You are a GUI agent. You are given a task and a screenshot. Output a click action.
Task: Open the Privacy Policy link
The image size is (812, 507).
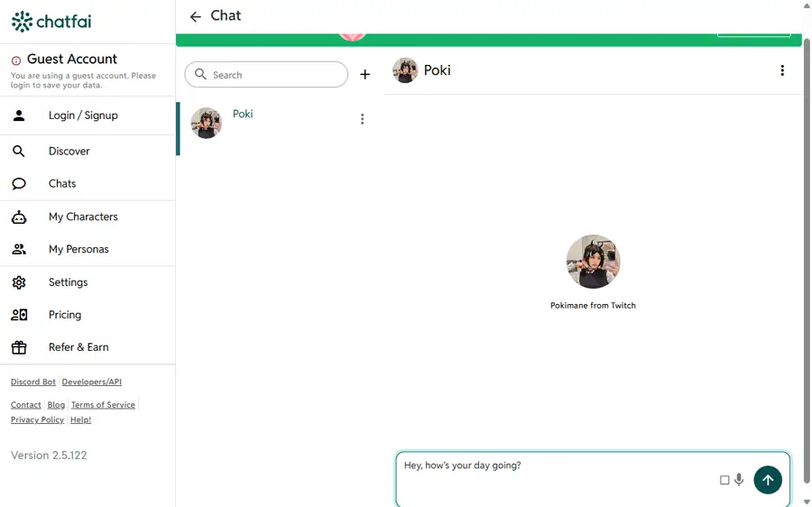coord(37,420)
